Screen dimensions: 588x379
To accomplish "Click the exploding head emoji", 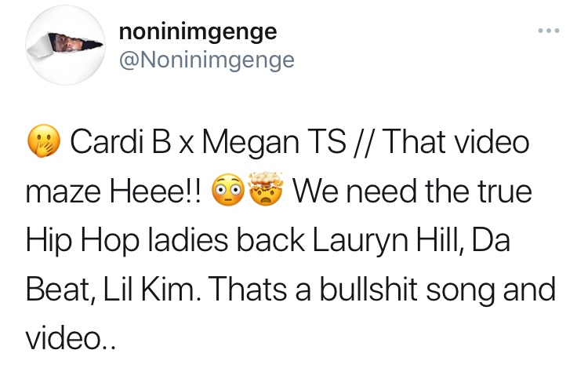I will [266, 189].
